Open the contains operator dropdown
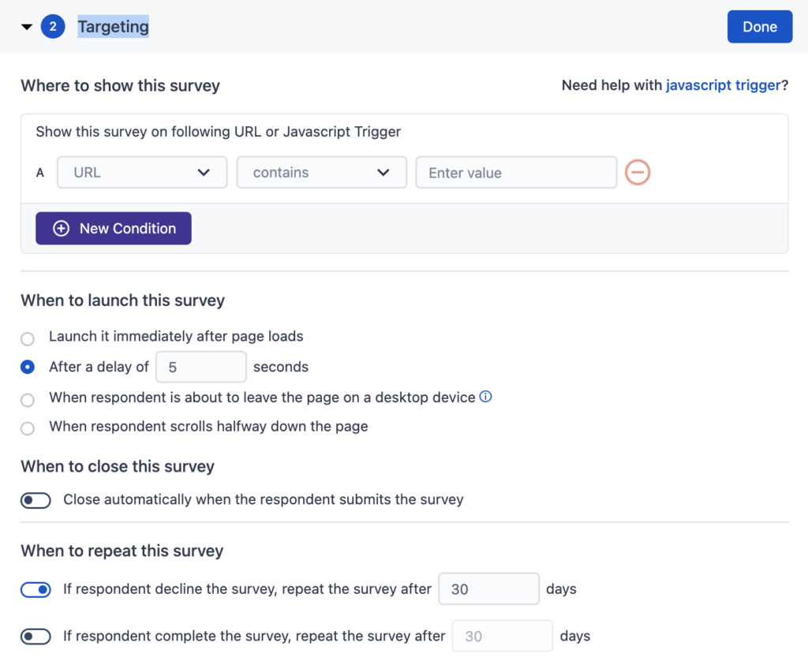The height and width of the screenshot is (672, 808). (321, 172)
